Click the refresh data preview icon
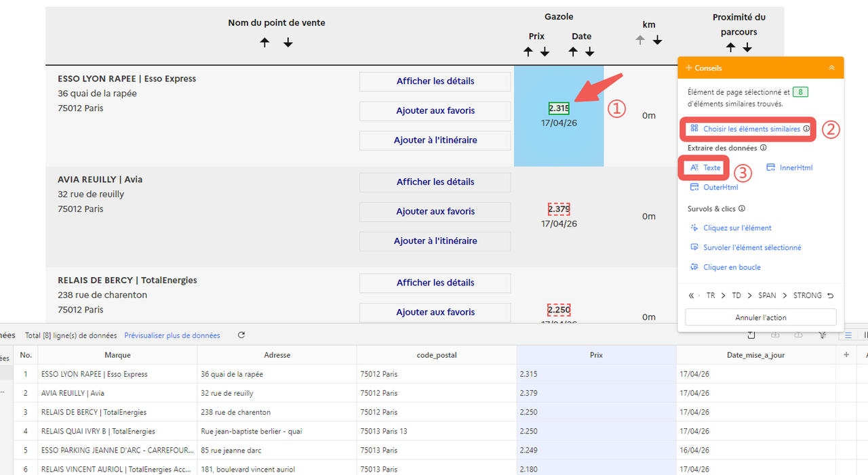The height and width of the screenshot is (475, 868). [241, 335]
